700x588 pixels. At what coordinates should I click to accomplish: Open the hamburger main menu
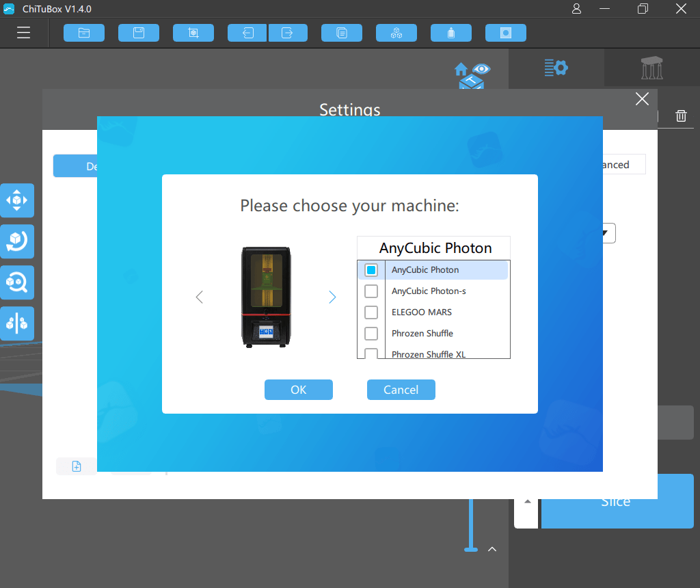[24, 33]
